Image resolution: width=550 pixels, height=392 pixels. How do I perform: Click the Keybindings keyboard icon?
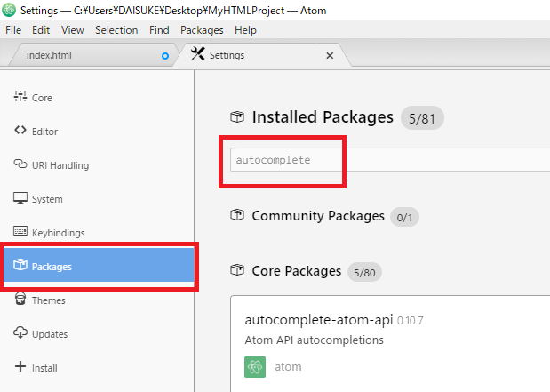coord(20,231)
